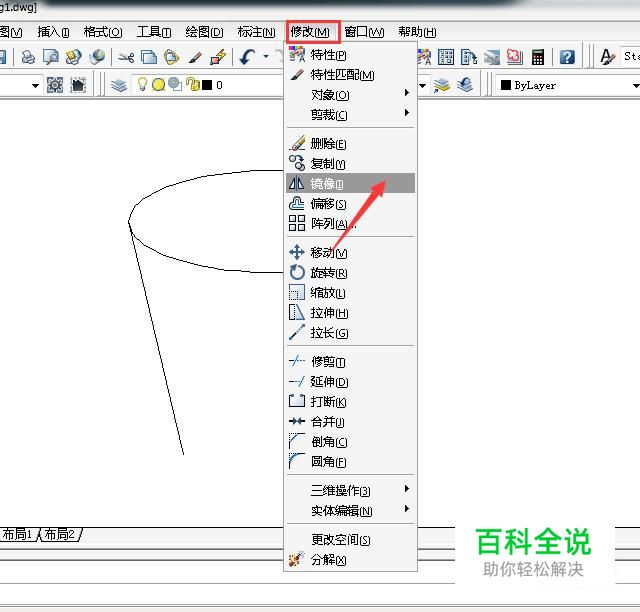Open the 窗口(W) menu
640x612 pixels.
(364, 32)
